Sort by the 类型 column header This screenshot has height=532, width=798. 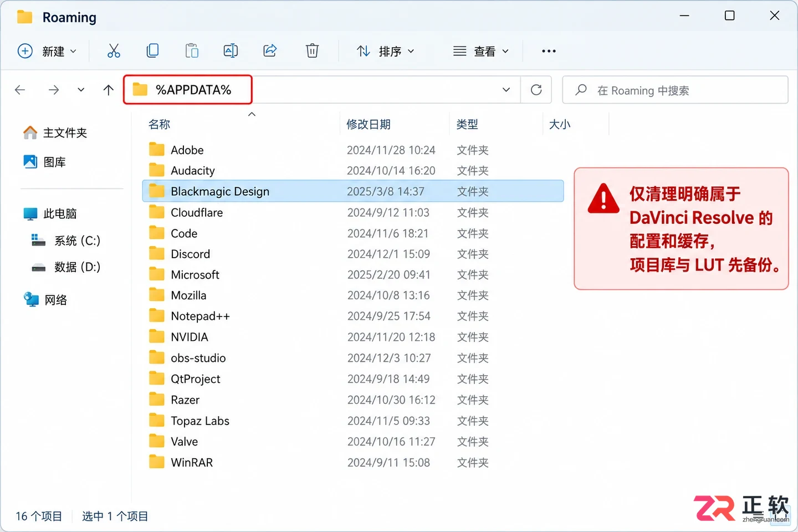[x=467, y=124]
